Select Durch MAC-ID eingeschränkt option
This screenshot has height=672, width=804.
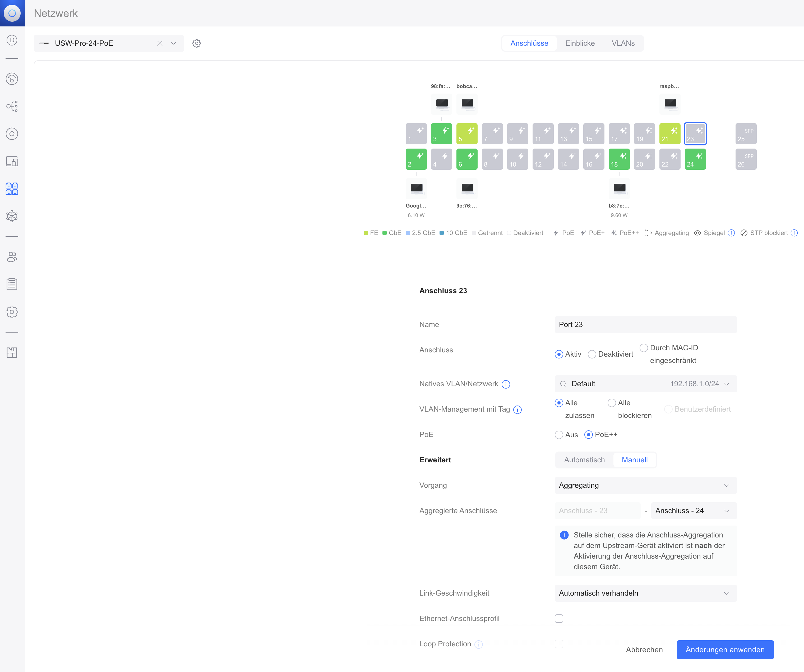pyautogui.click(x=644, y=348)
